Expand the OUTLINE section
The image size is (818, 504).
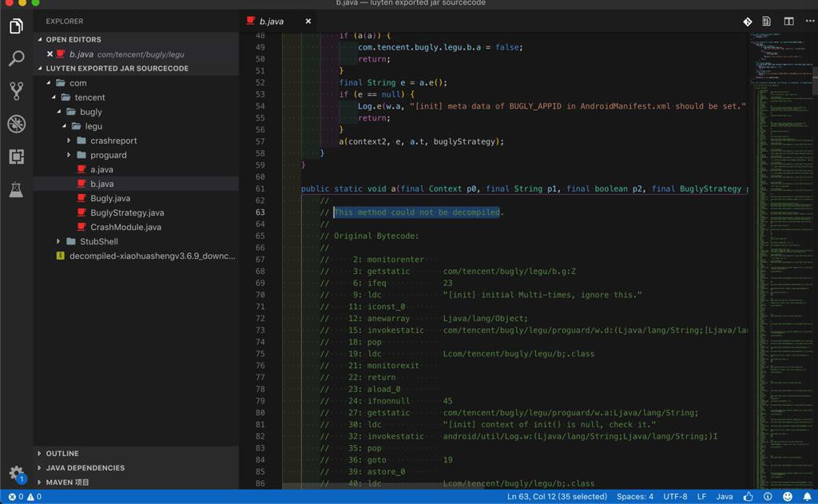click(x=62, y=453)
